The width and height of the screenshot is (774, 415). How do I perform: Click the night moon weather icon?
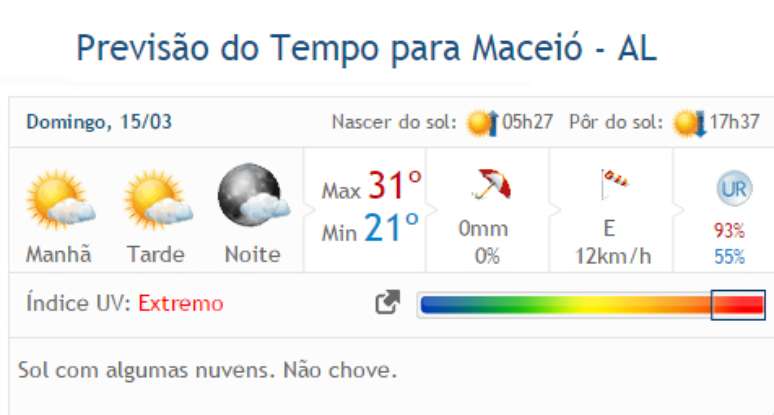(252, 197)
